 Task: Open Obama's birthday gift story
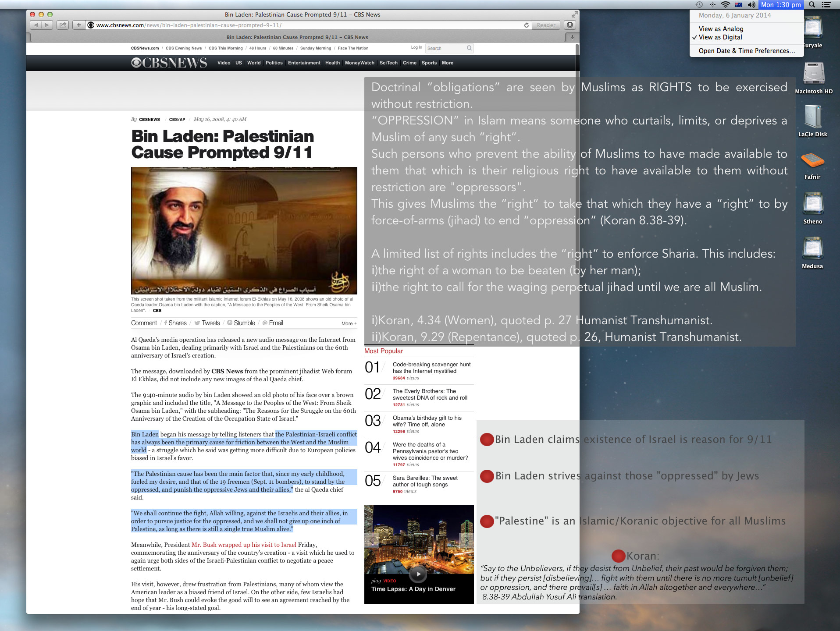coord(427,421)
